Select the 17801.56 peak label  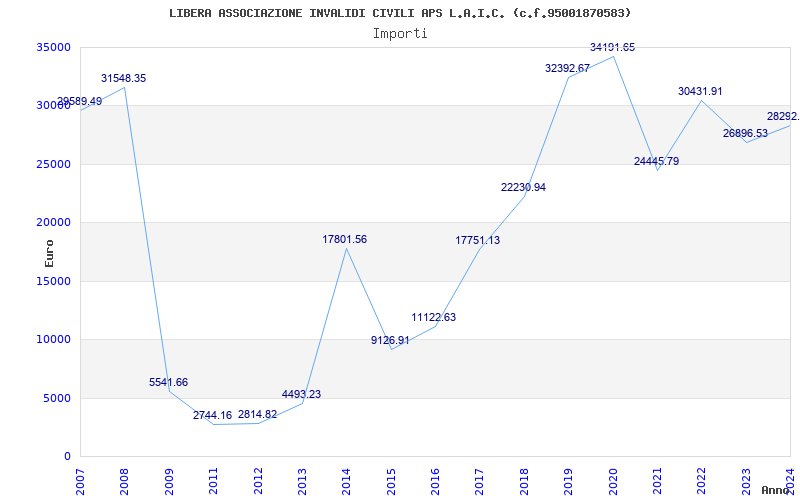[x=344, y=239]
